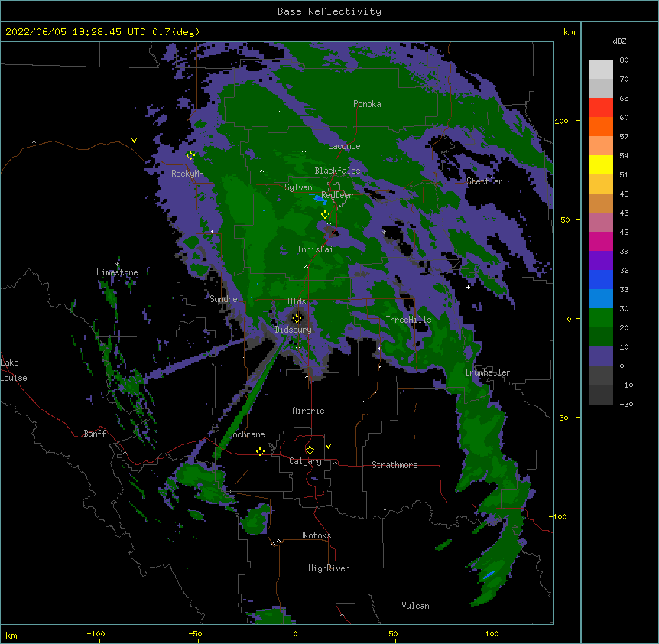Click the Cochrane town label
The height and width of the screenshot is (644, 659).
[246, 434]
